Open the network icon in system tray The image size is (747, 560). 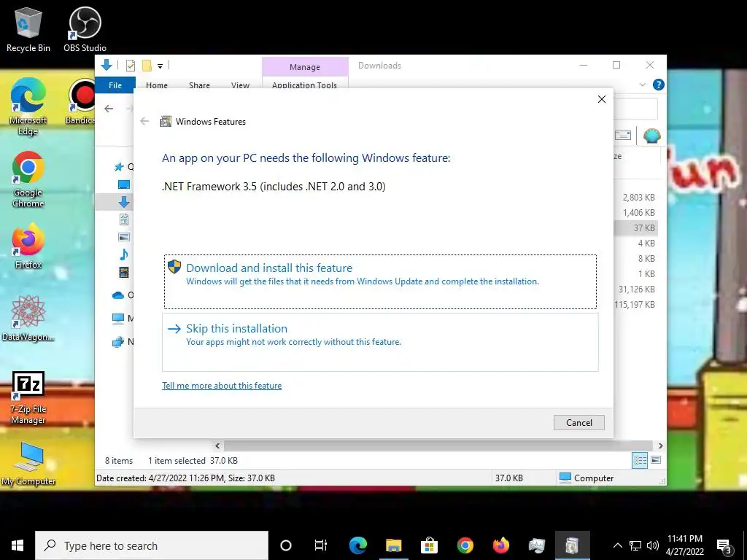coord(635,545)
